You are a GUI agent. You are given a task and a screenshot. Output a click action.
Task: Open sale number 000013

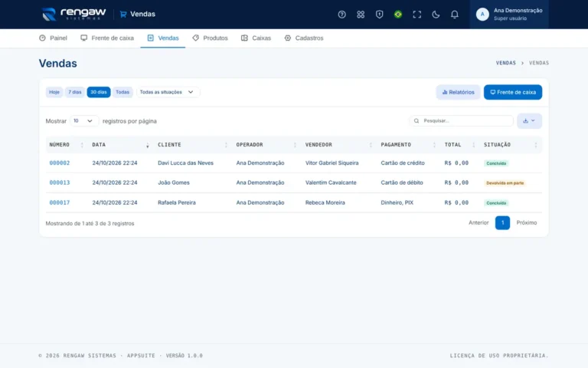(x=60, y=182)
